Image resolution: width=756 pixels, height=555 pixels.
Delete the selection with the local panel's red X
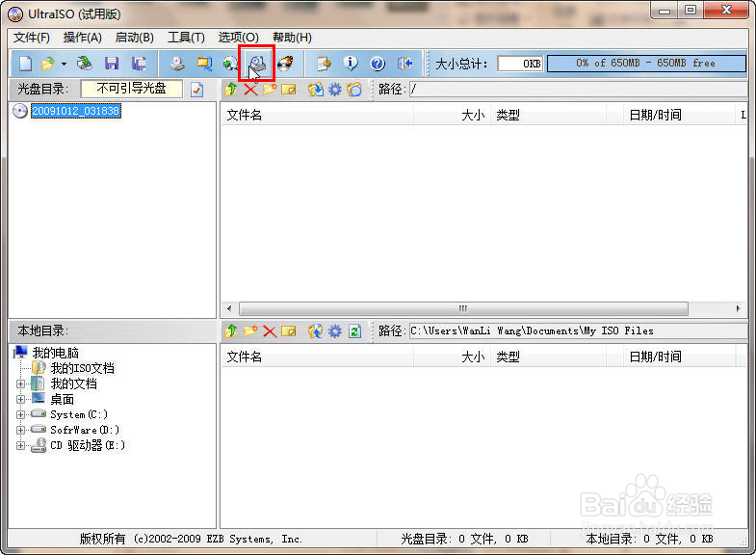point(270,331)
